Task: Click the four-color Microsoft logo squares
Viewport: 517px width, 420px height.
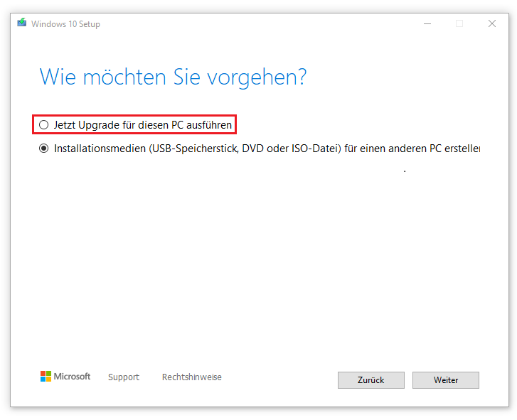Action: click(46, 377)
